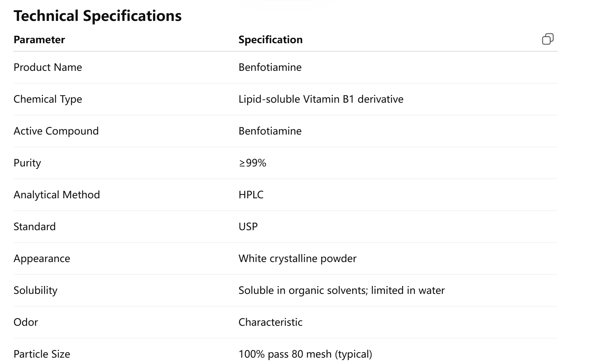The image size is (589, 364).
Task: Click the Specification column header
Action: [271, 40]
